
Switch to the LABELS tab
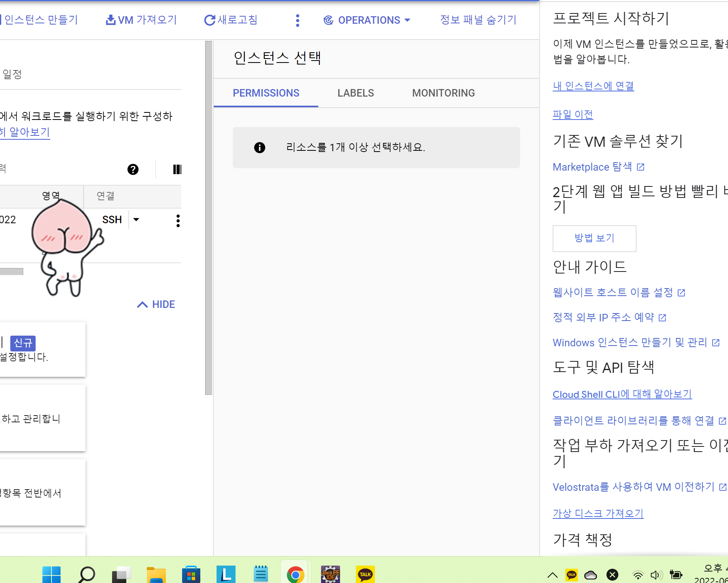(355, 93)
